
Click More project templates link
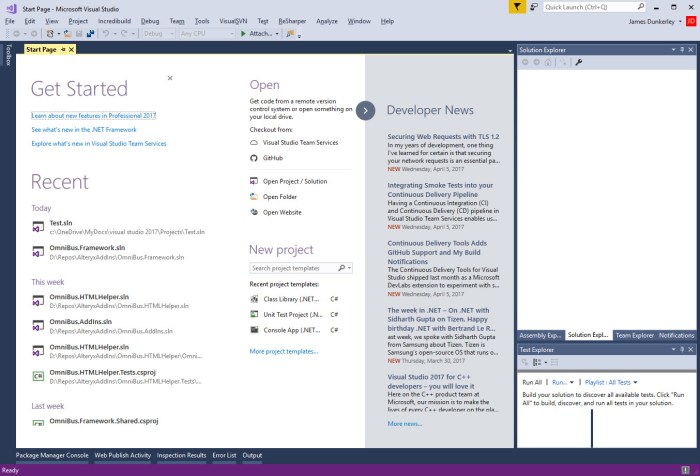click(x=284, y=351)
